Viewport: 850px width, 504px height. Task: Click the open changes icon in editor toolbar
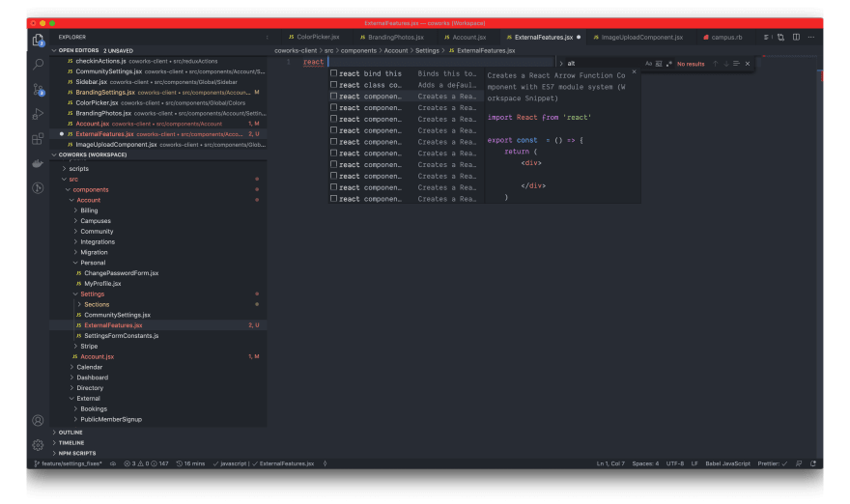click(x=780, y=37)
